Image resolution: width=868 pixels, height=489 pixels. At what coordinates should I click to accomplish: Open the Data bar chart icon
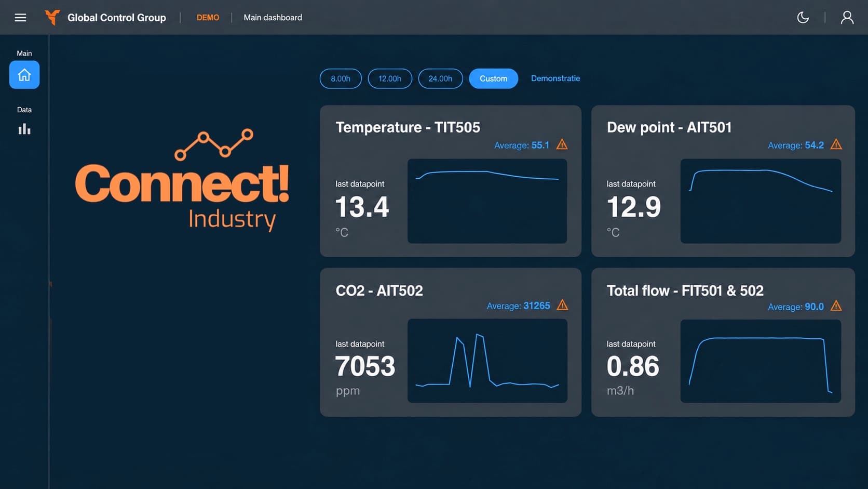tap(24, 129)
